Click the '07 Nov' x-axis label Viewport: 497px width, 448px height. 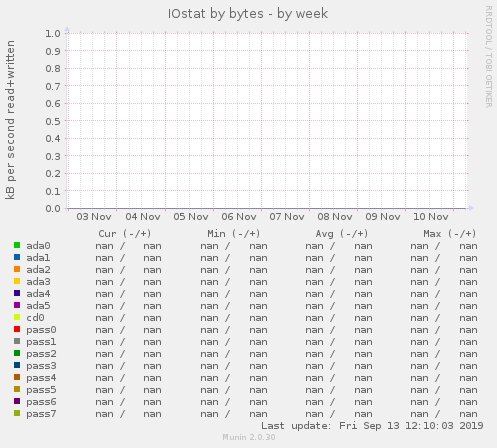point(287,217)
